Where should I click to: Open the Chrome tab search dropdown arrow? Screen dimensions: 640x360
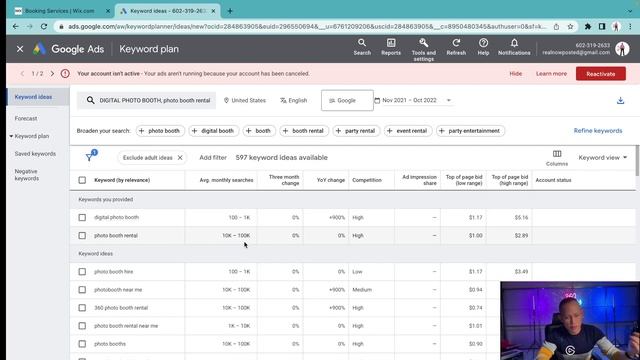click(631, 11)
